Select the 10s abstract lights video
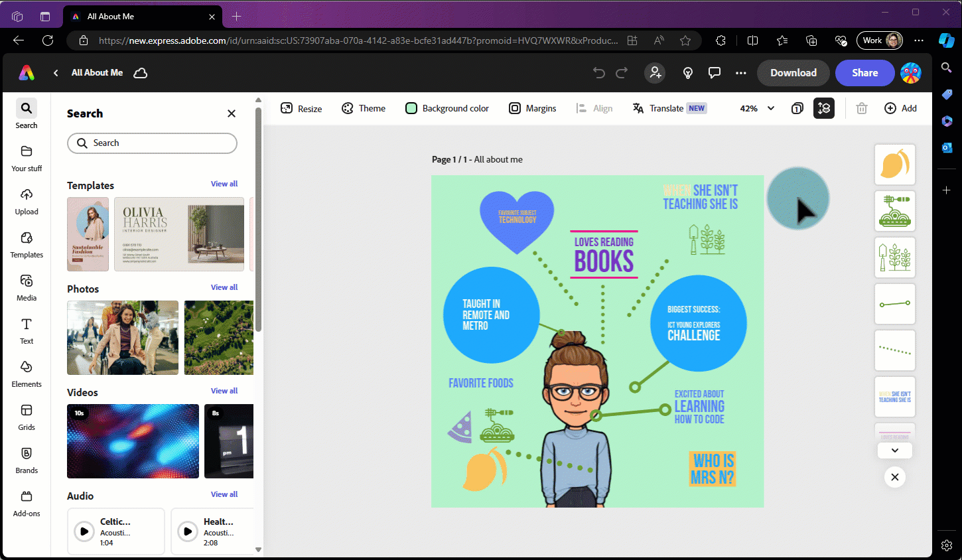 133,441
